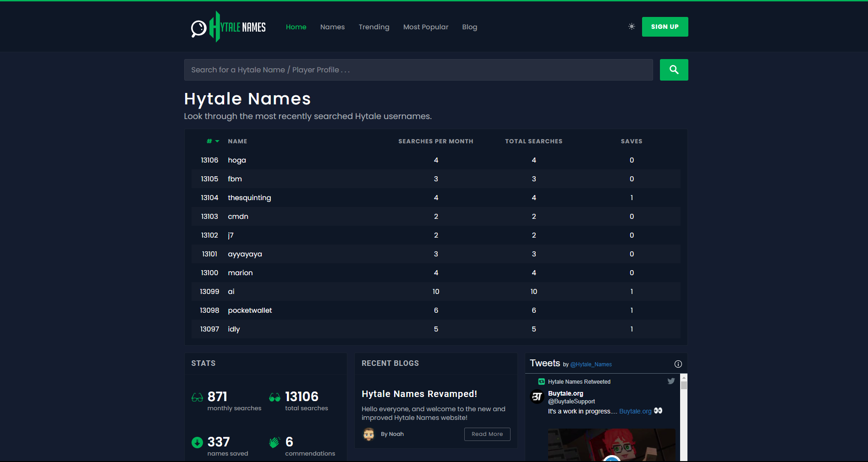Click the Hytale Names logo
Screen dimensions: 868x462
click(228, 27)
